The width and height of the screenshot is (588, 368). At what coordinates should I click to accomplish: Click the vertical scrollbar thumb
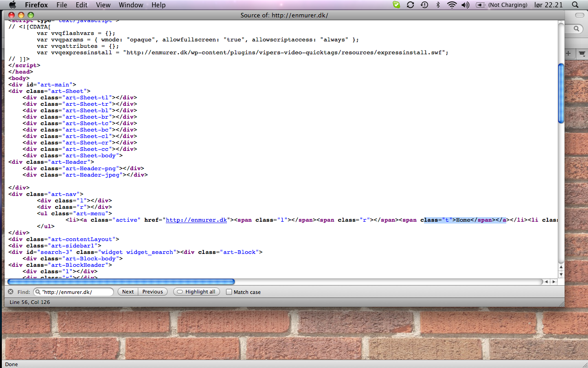click(x=561, y=93)
